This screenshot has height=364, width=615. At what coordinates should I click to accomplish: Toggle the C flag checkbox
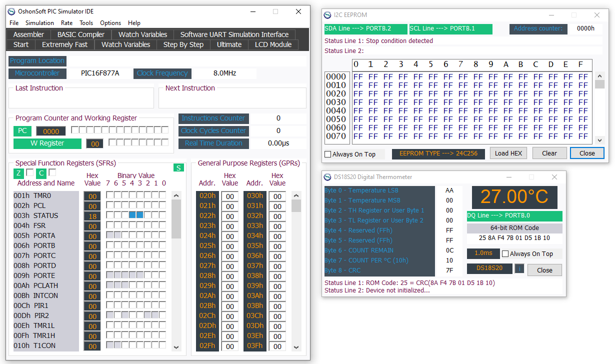point(52,172)
